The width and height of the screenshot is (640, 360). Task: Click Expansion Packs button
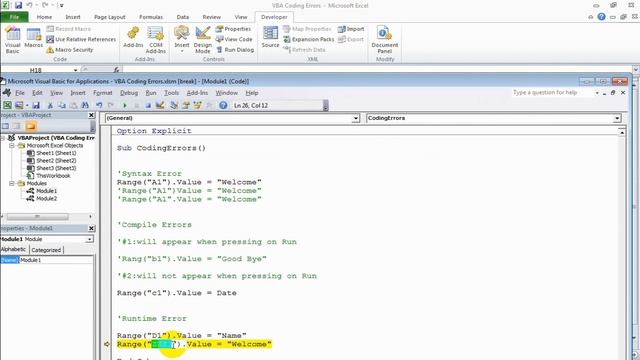309,39
